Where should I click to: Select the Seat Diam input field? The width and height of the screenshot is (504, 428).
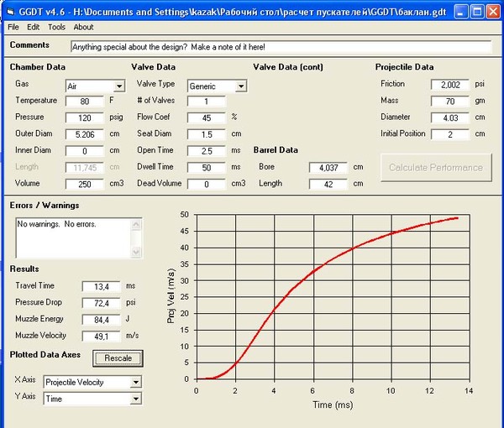pyautogui.click(x=207, y=134)
